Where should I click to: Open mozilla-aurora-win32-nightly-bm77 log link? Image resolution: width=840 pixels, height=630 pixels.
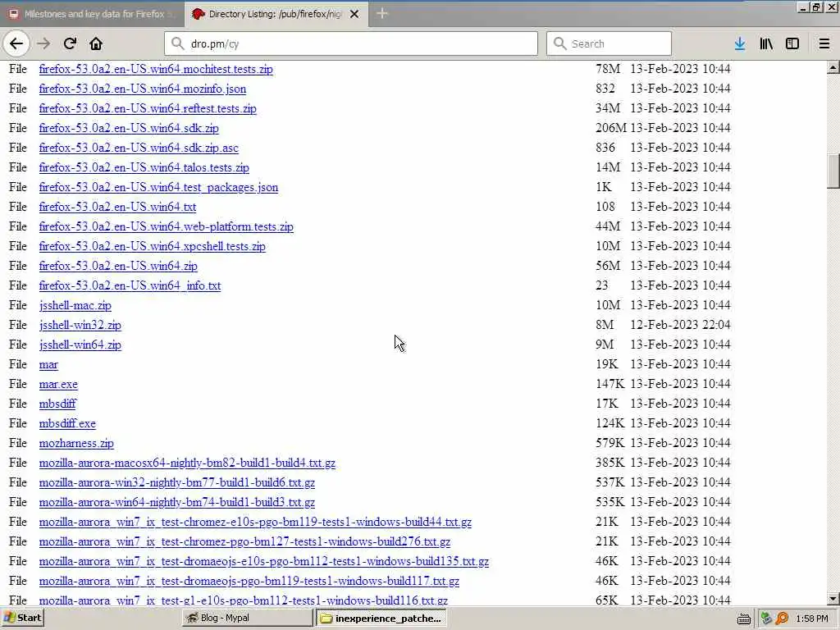(177, 482)
